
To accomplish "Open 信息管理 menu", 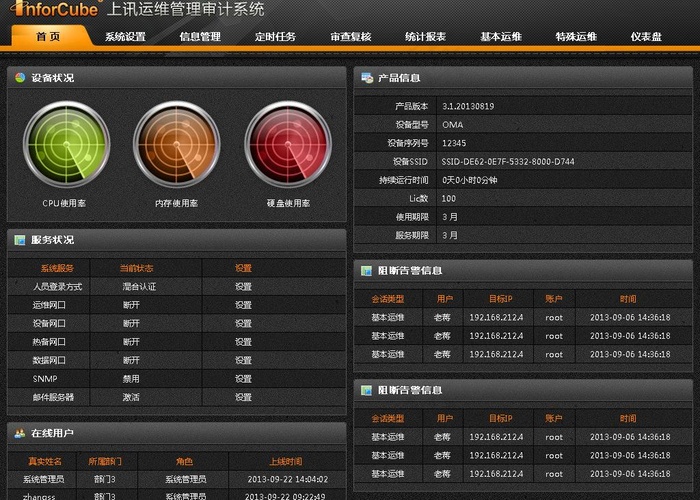I will pyautogui.click(x=200, y=37).
